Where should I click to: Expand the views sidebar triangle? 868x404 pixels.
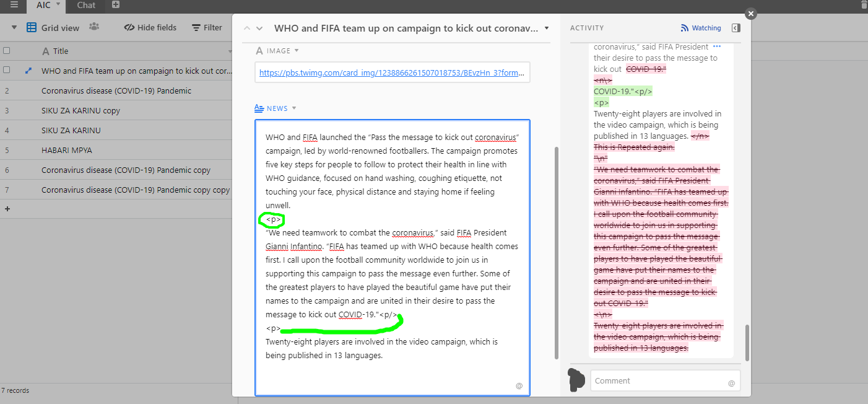14,28
